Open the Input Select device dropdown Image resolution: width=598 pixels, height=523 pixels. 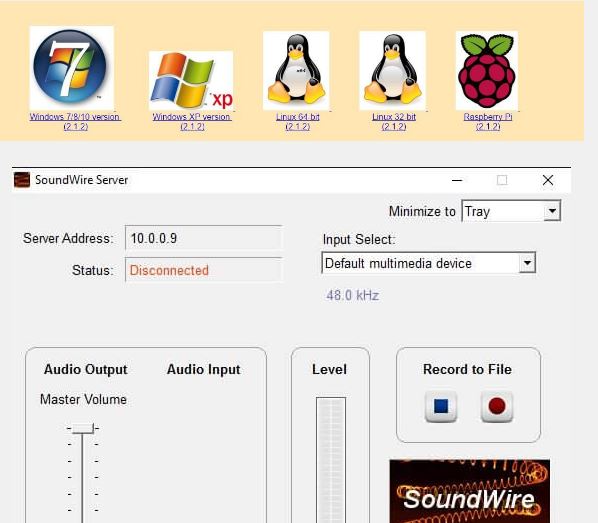click(x=429, y=263)
